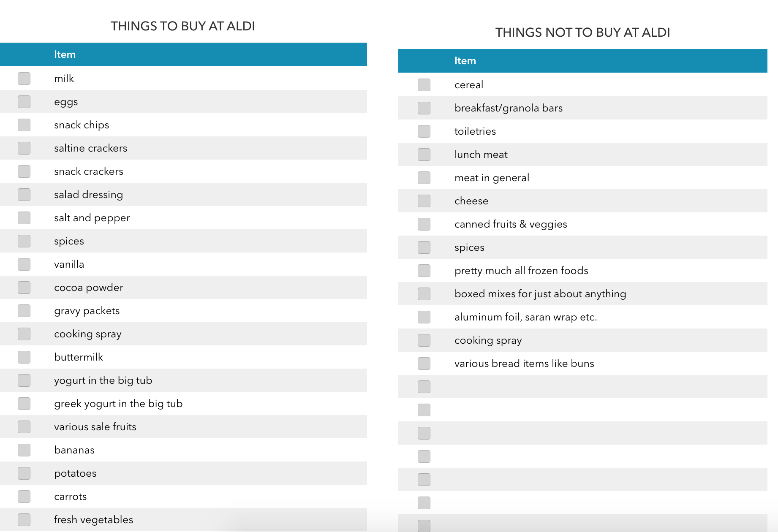Screen dimensions: 778x532
Task: Toggle the vanilla checkbox
Action: pos(24,264)
